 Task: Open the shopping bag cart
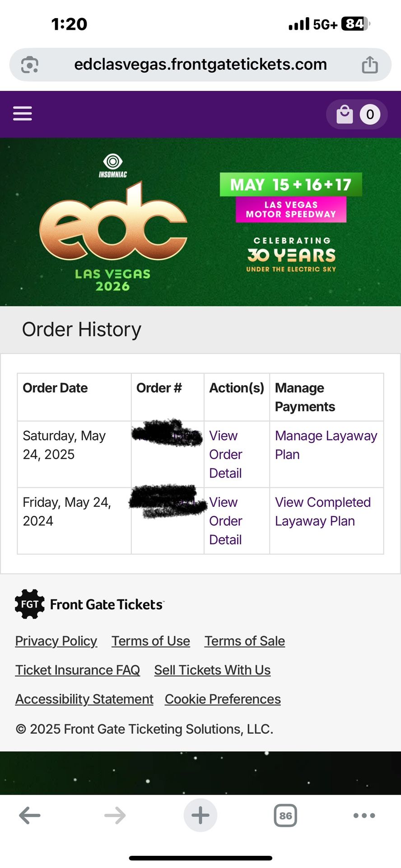coord(357,114)
